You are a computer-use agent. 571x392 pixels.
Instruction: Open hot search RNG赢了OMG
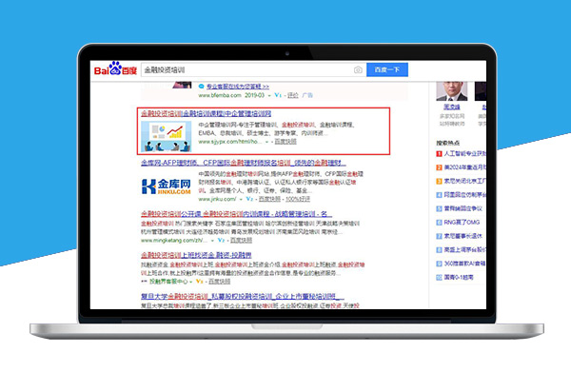point(462,223)
